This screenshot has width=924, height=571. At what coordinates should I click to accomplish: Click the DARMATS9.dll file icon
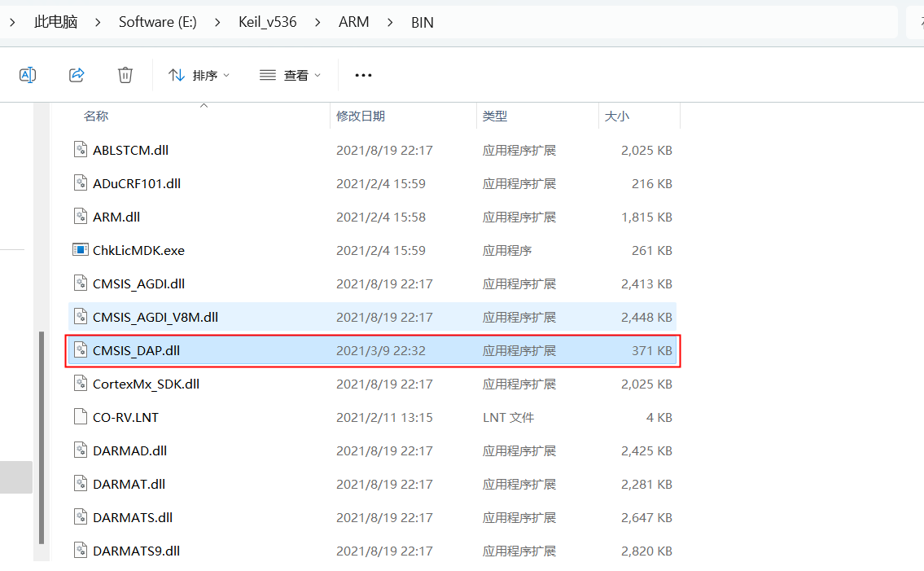(x=80, y=551)
